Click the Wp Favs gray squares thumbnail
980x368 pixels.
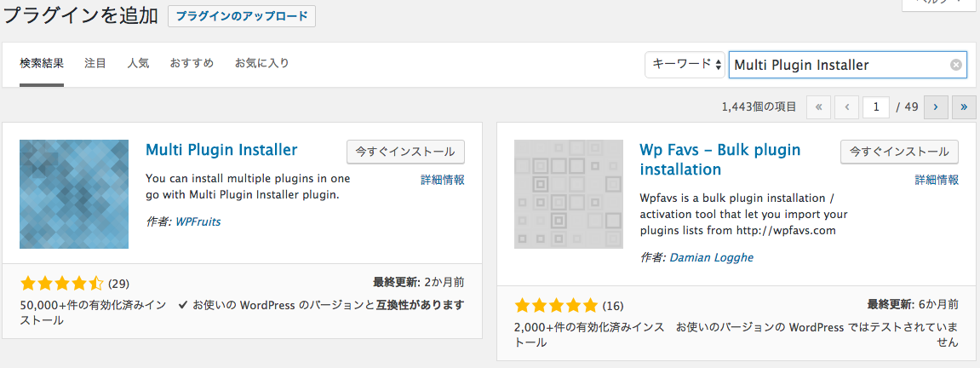point(569,193)
